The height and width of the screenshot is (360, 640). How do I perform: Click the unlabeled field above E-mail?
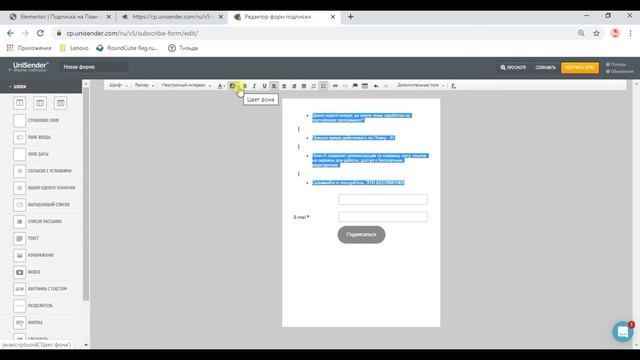click(x=383, y=199)
